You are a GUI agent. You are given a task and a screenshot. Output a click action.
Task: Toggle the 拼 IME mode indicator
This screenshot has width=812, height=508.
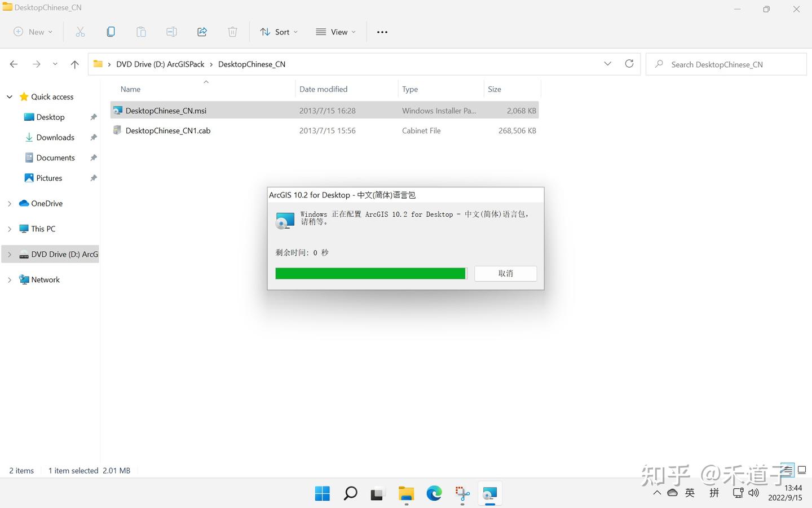pyautogui.click(x=714, y=493)
